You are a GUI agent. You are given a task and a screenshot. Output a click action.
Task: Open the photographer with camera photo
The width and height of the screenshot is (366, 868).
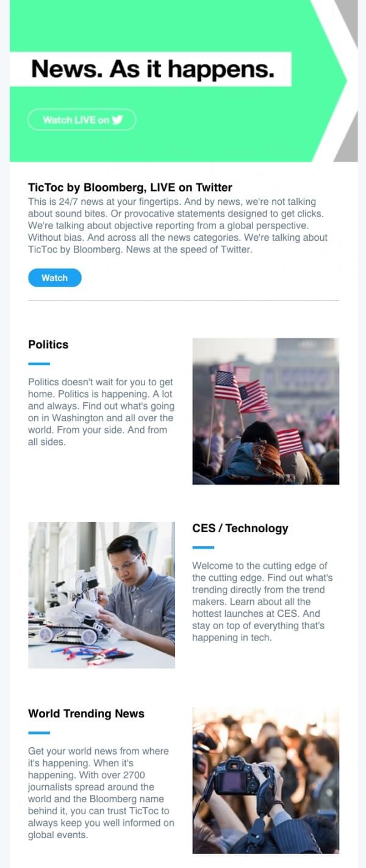pos(265,780)
